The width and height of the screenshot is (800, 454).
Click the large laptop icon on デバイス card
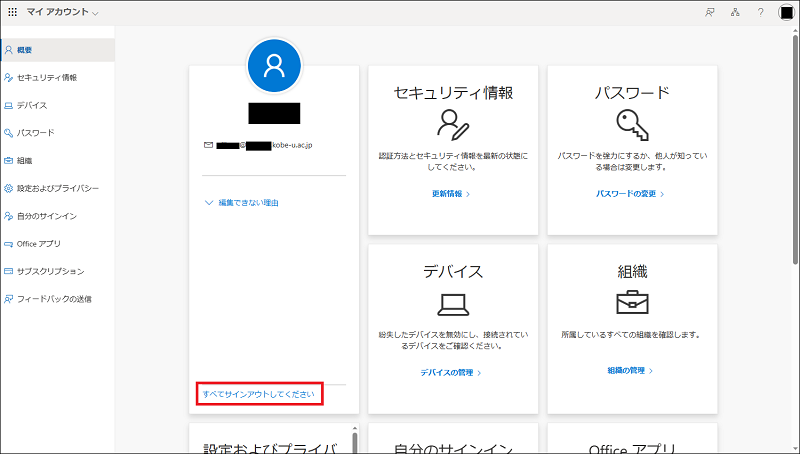point(453,305)
